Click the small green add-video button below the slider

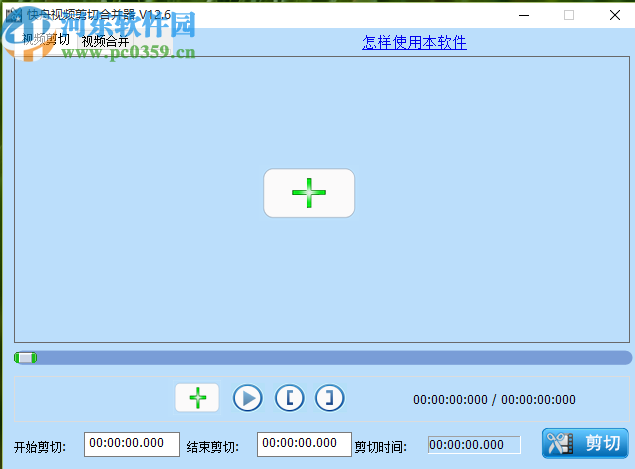tap(197, 398)
